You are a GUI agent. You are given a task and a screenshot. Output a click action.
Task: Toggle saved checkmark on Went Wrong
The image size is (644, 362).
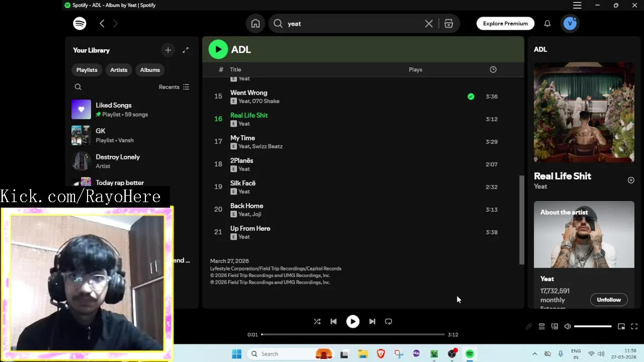click(x=471, y=97)
